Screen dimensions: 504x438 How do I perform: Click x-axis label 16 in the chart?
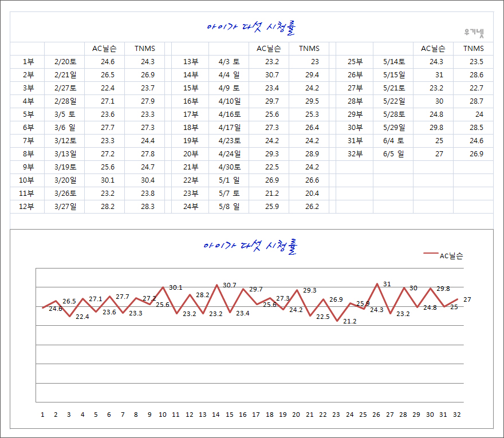click(243, 415)
